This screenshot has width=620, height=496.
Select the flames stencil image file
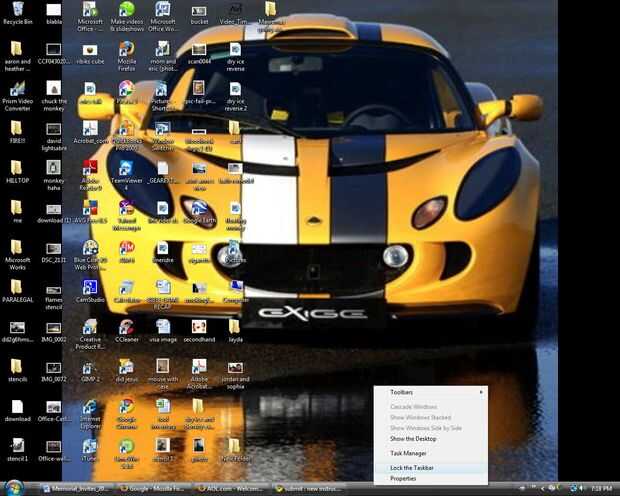[x=54, y=295]
